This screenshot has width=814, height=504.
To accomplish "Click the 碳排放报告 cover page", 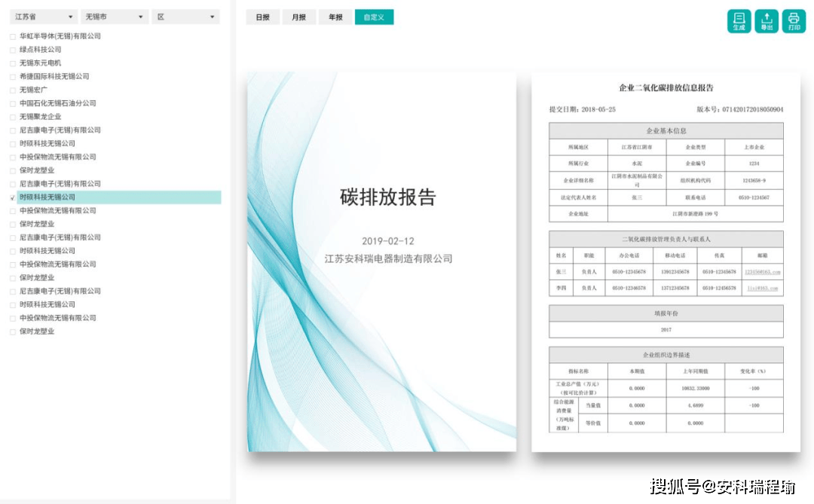I will 381,261.
